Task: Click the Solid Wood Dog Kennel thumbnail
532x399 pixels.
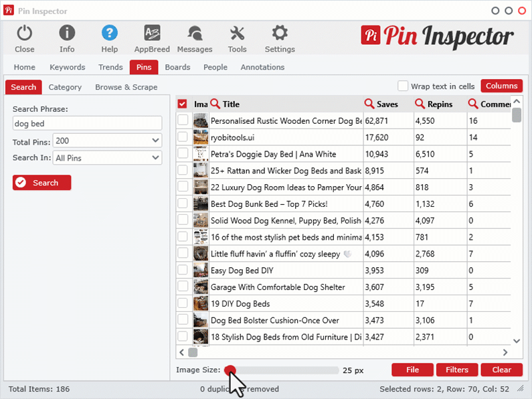Action: [201, 220]
